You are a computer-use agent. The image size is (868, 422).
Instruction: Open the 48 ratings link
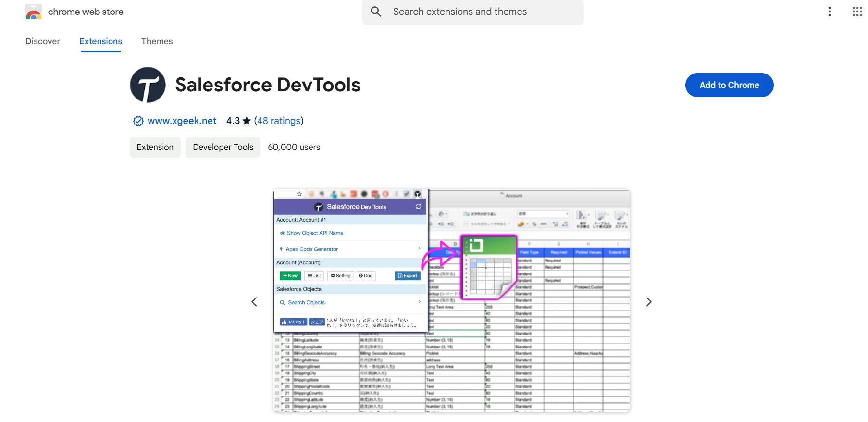pyautogui.click(x=279, y=121)
